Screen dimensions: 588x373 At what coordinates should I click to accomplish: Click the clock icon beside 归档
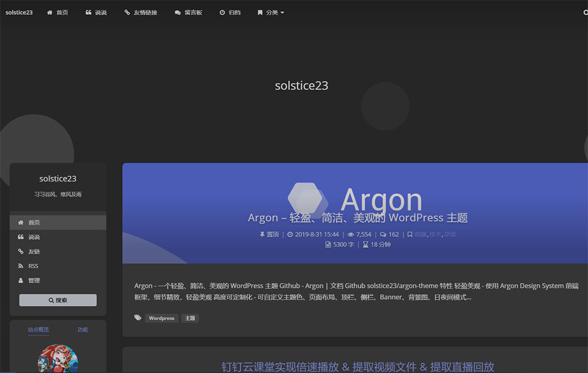(x=222, y=12)
